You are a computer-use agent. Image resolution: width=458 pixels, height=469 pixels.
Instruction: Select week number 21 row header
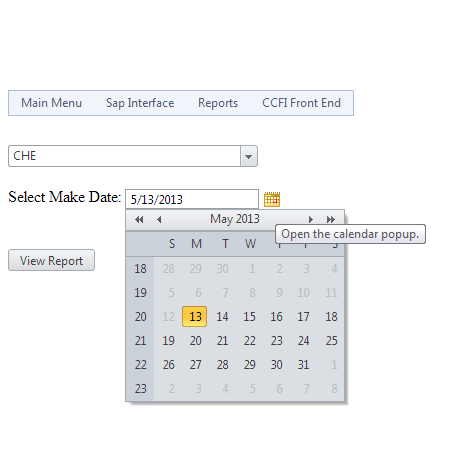coord(140,341)
